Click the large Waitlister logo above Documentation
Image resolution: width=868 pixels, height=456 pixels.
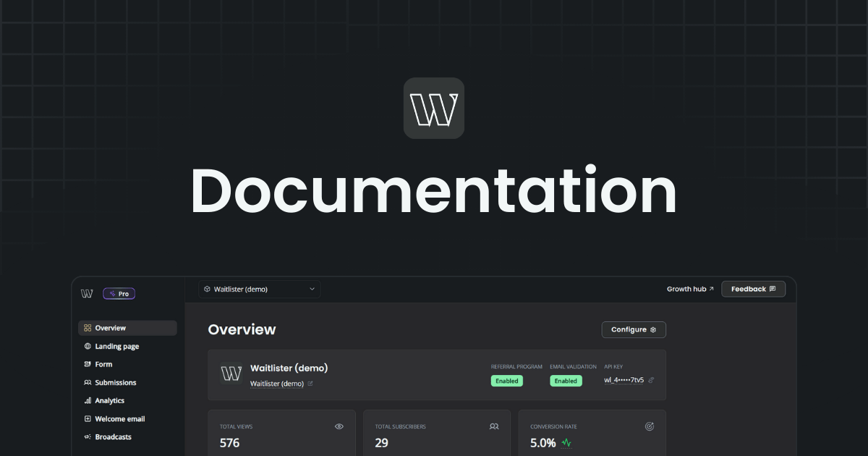point(434,108)
